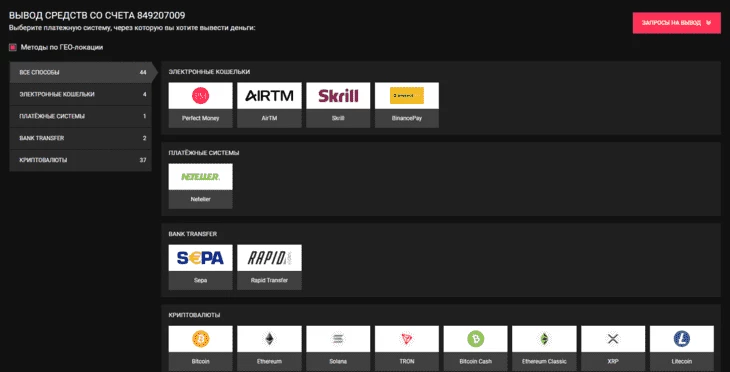Choose the Rapid Transfer logo

(269, 258)
